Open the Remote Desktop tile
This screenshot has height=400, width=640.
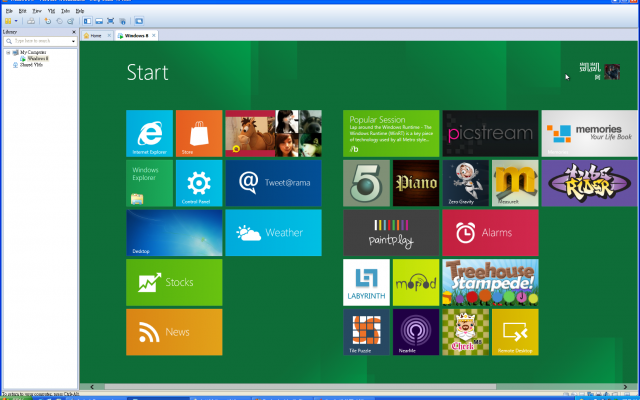point(515,332)
